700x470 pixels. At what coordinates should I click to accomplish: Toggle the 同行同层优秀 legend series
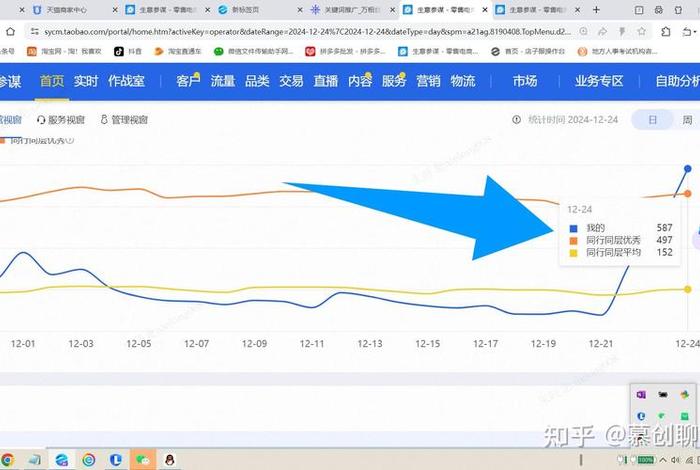coord(38,141)
